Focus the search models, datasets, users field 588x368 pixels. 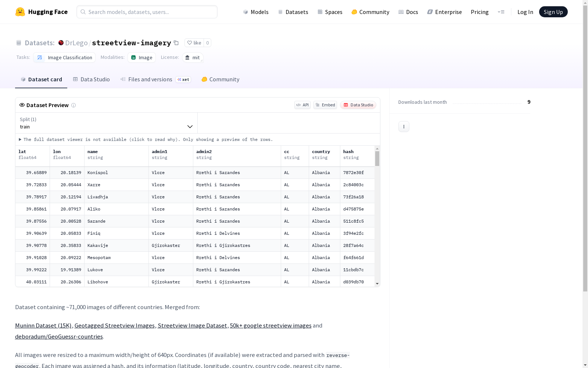[x=147, y=12]
